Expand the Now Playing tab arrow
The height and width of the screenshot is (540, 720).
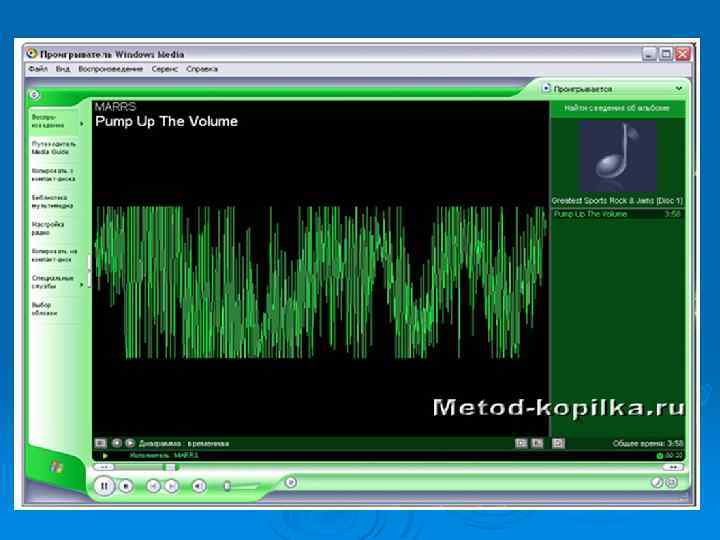pos(82,124)
